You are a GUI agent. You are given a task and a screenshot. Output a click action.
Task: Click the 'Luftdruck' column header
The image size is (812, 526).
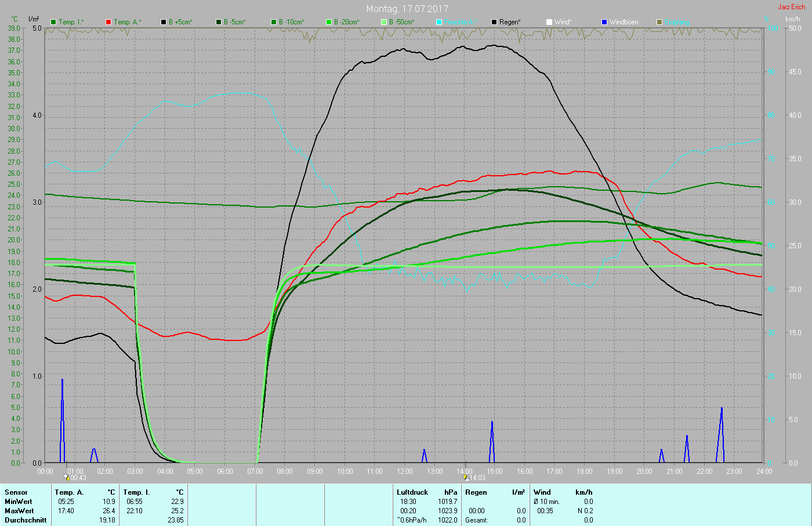412,492
